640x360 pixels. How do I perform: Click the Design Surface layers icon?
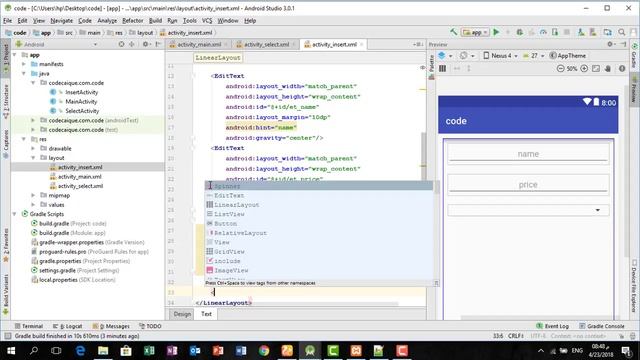click(442, 56)
